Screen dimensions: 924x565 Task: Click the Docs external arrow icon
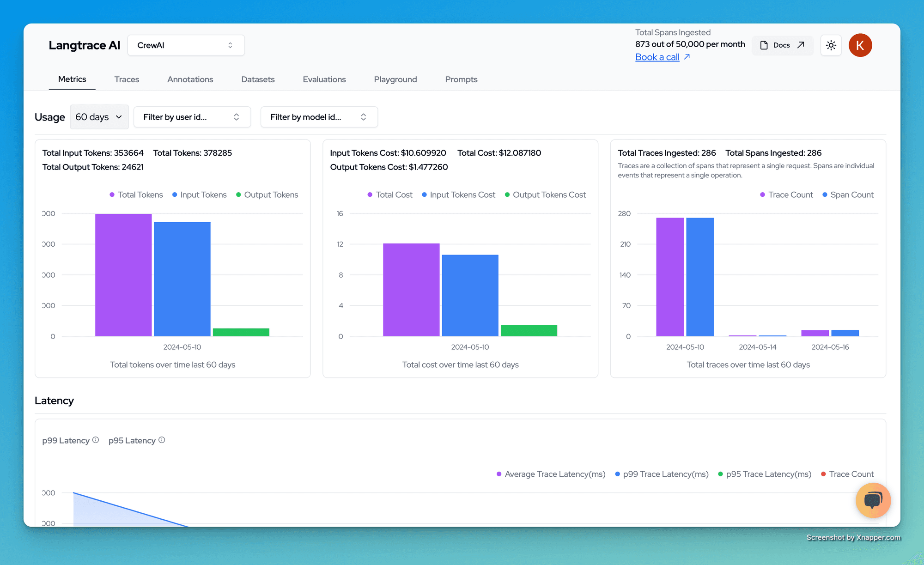pos(801,45)
